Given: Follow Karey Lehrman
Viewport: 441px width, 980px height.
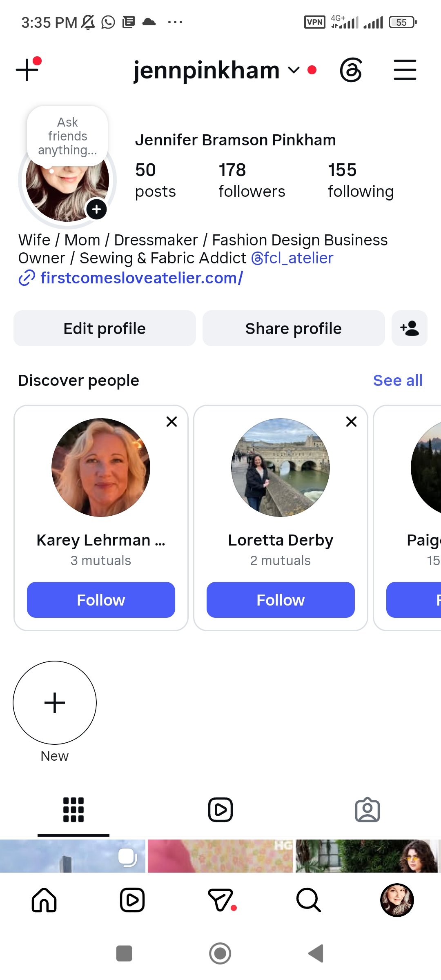Looking at the screenshot, I should (x=101, y=600).
